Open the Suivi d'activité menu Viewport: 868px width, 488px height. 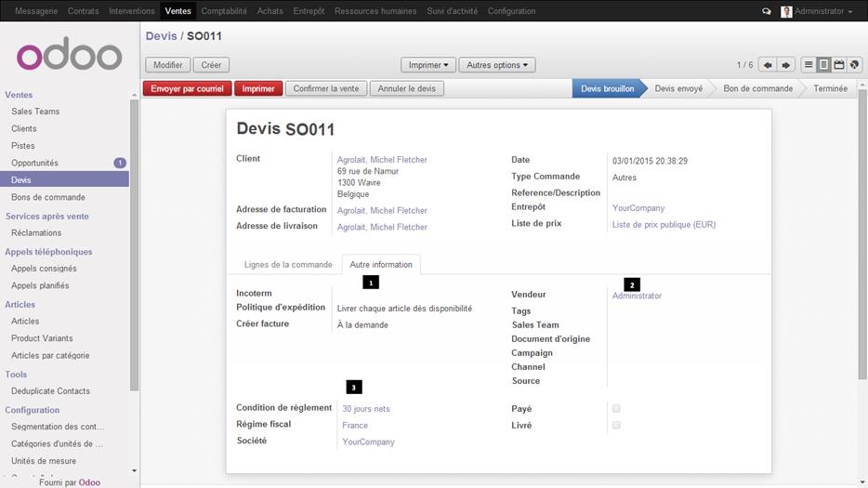[452, 11]
